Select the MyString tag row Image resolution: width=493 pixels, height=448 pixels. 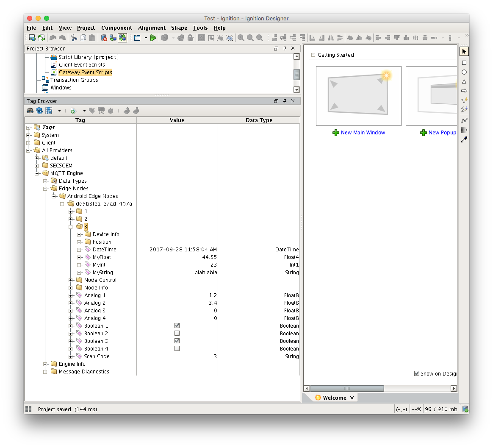tap(162, 273)
